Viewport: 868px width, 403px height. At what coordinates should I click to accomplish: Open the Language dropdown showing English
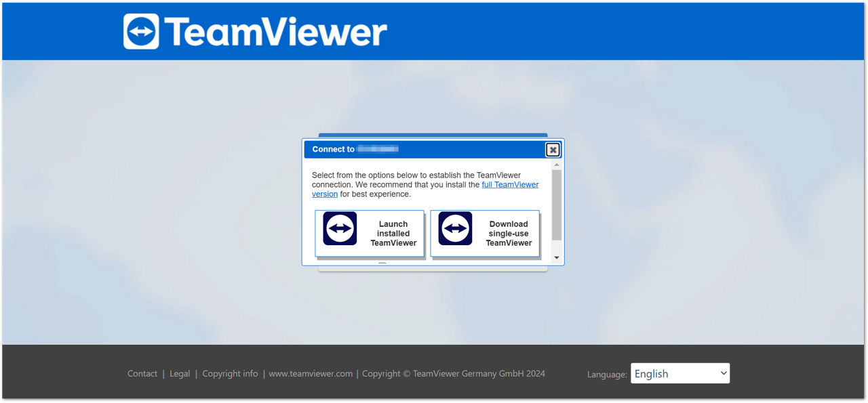pos(679,374)
